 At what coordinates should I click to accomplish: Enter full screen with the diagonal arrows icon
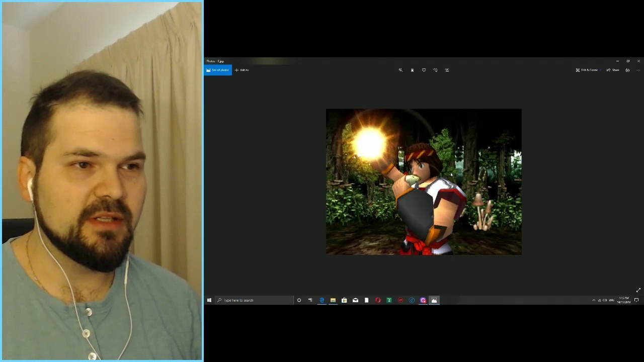click(638, 290)
